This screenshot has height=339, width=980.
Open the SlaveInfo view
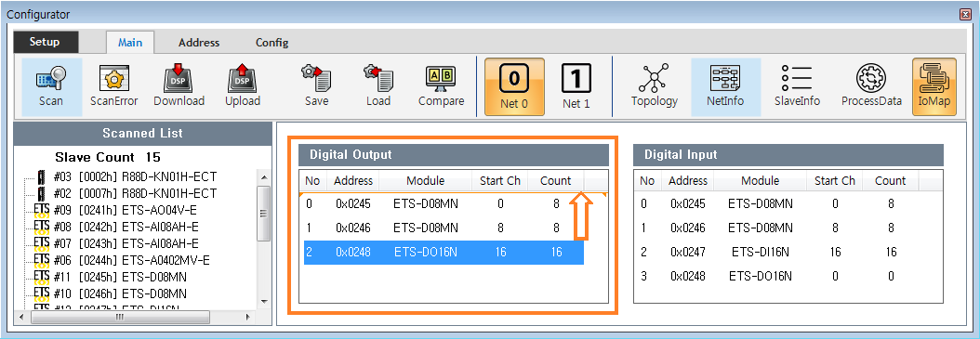click(x=797, y=86)
